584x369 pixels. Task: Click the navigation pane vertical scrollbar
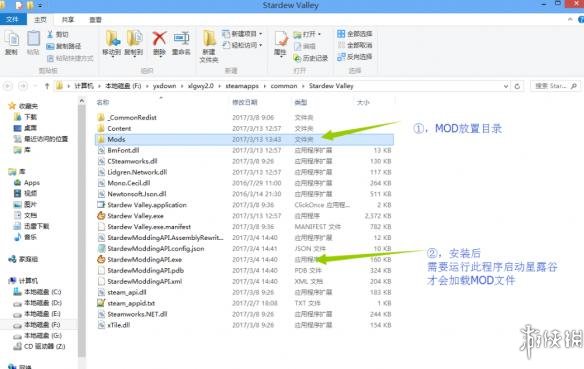(82, 231)
